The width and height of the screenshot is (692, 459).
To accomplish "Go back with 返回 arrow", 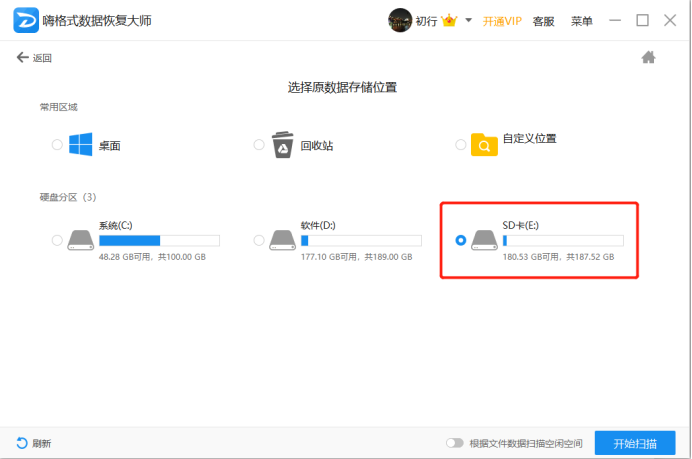I will (x=34, y=58).
